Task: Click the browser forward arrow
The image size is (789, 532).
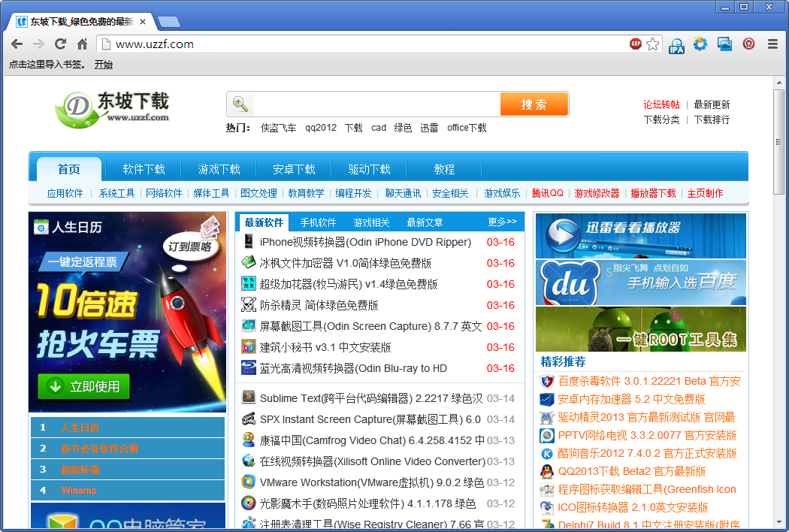Action: click(x=38, y=44)
